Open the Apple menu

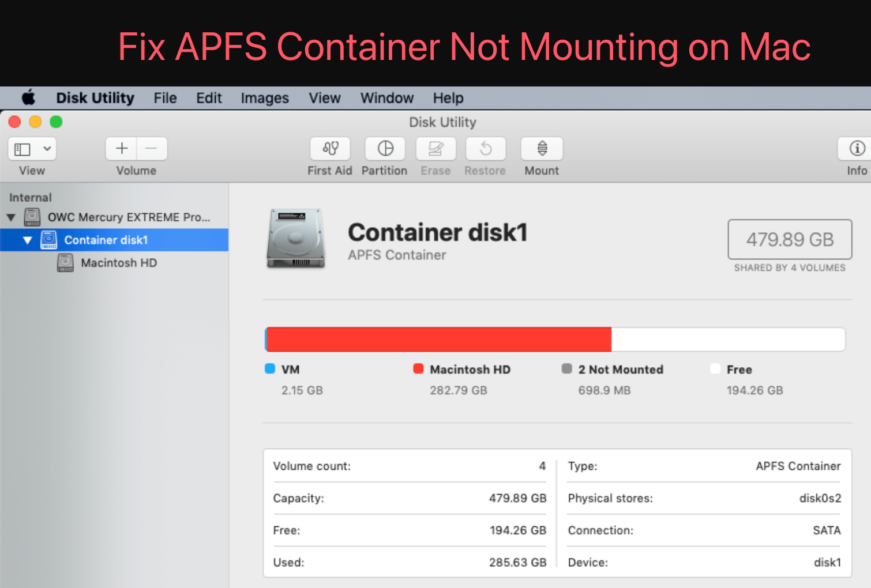(28, 98)
